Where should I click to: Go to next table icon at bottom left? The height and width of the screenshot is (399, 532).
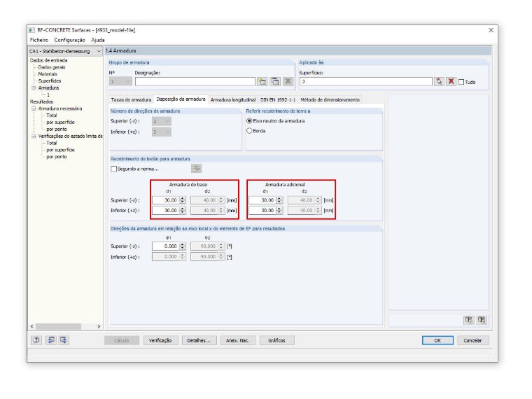coord(64,340)
